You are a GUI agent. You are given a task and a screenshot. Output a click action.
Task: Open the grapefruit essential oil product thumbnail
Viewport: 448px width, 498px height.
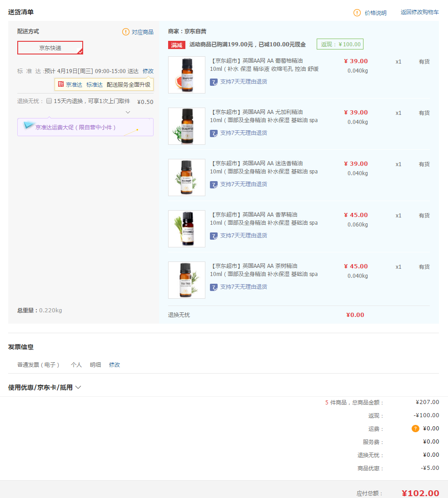[187, 74]
